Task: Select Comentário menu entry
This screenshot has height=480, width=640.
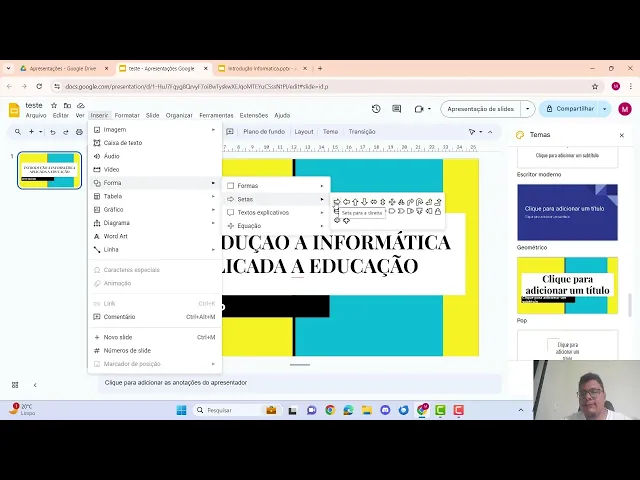Action: tap(155, 317)
